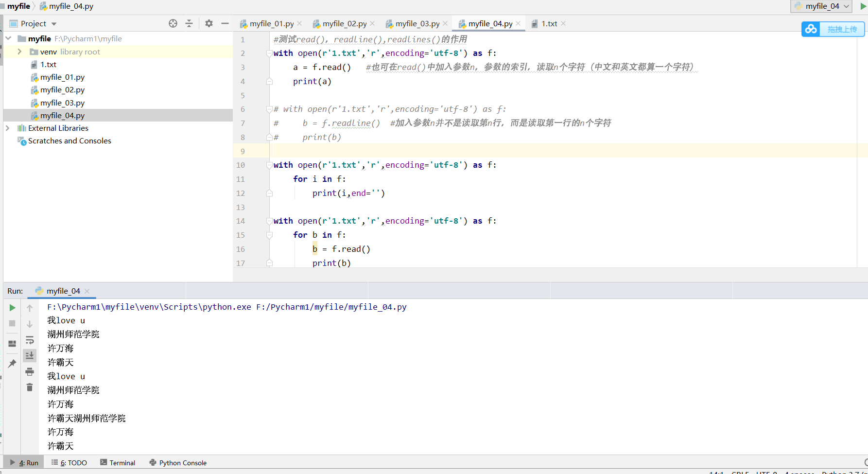868x474 pixels.
Task: Open the 6: TODO tool window
Action: tap(69, 462)
